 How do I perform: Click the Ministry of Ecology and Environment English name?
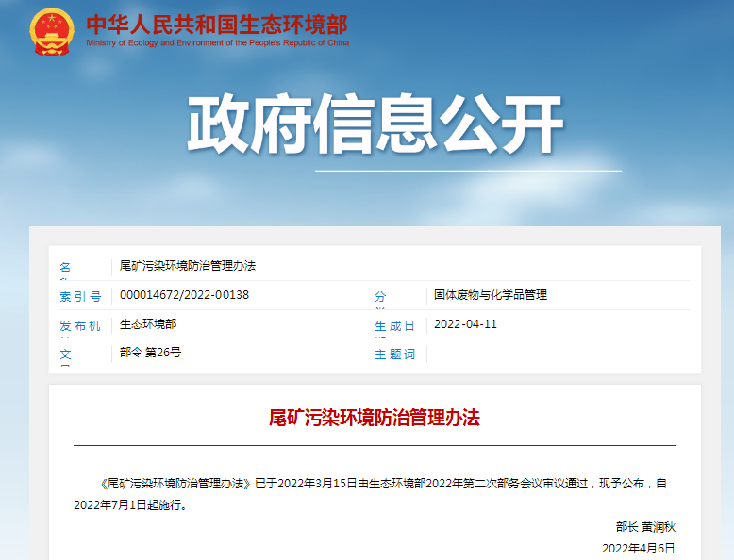pos(217,43)
